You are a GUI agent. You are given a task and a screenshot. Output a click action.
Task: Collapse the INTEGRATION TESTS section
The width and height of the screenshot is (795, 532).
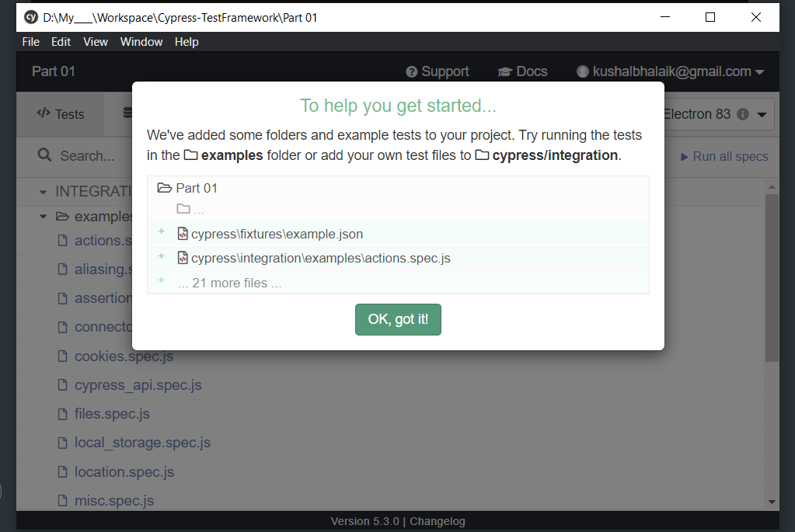click(43, 192)
